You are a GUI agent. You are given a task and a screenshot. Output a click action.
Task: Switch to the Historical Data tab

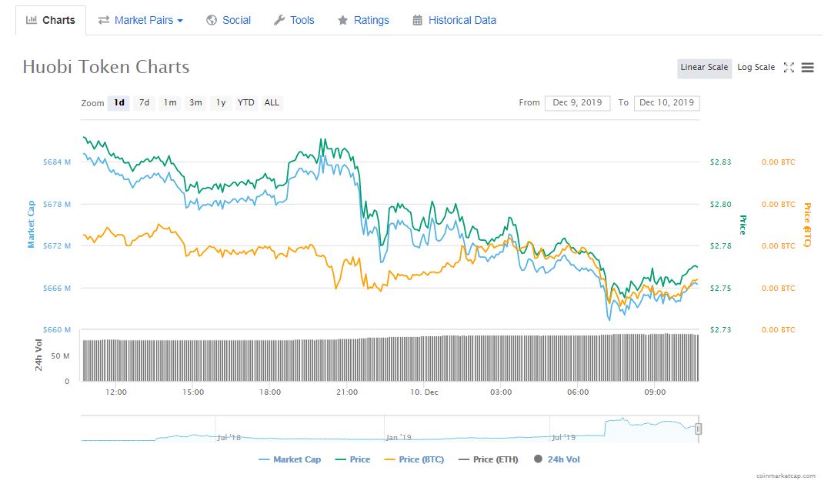click(x=462, y=20)
